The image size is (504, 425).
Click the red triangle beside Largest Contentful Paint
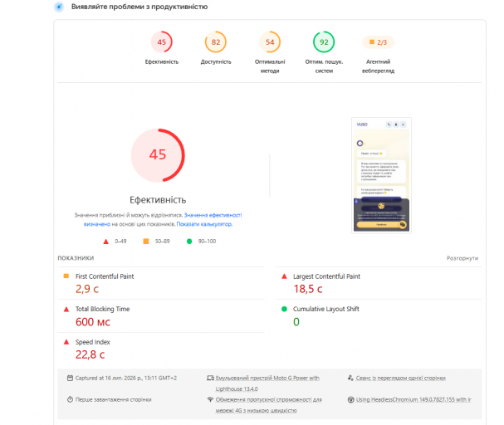click(x=284, y=276)
